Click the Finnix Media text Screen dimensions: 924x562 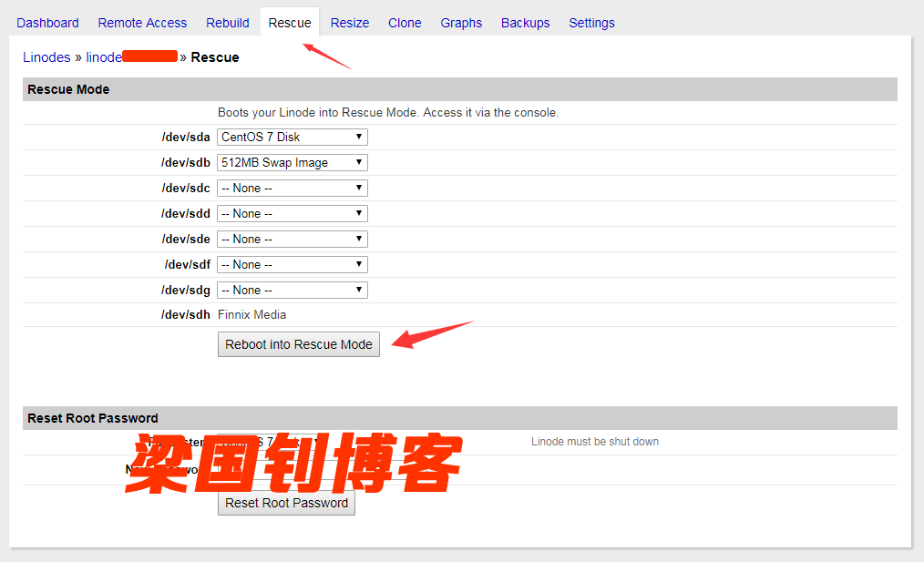(252, 314)
